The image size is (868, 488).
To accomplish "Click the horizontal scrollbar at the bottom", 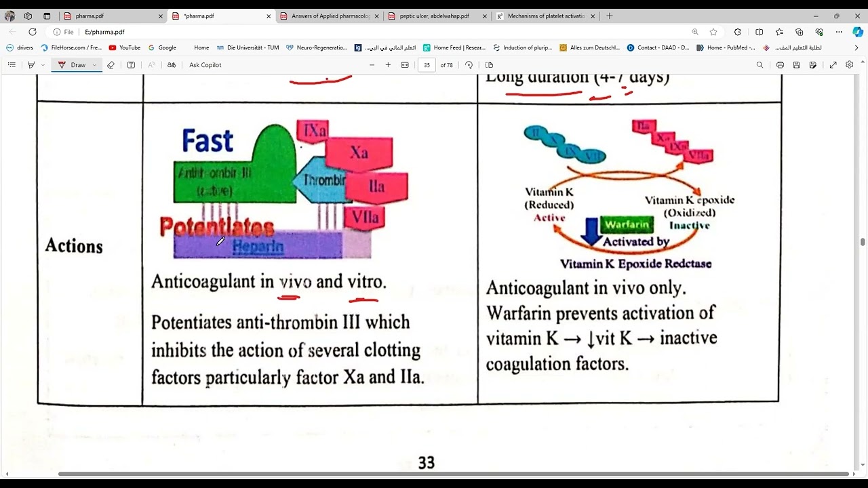I will pos(453,474).
